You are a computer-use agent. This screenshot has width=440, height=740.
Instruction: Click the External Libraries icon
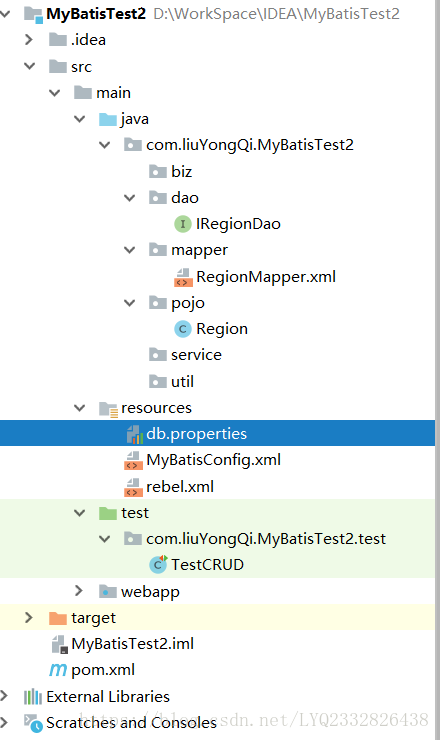pyautogui.click(x=33, y=697)
